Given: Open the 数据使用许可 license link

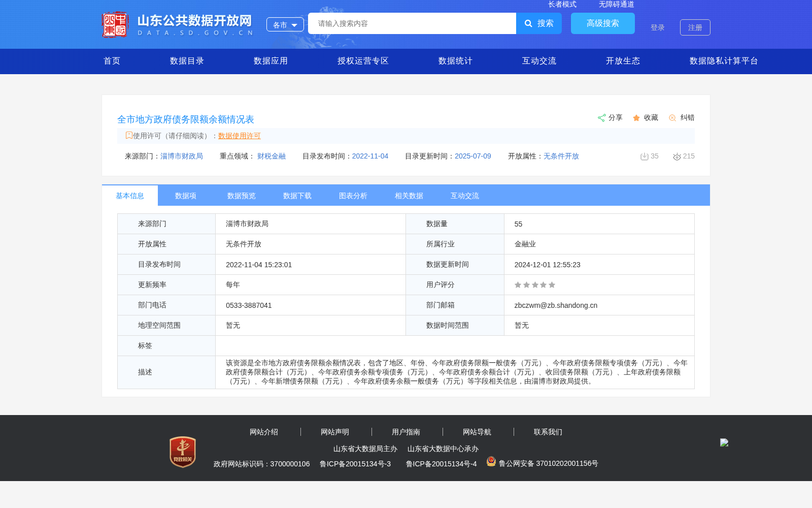Looking at the screenshot, I should (240, 136).
